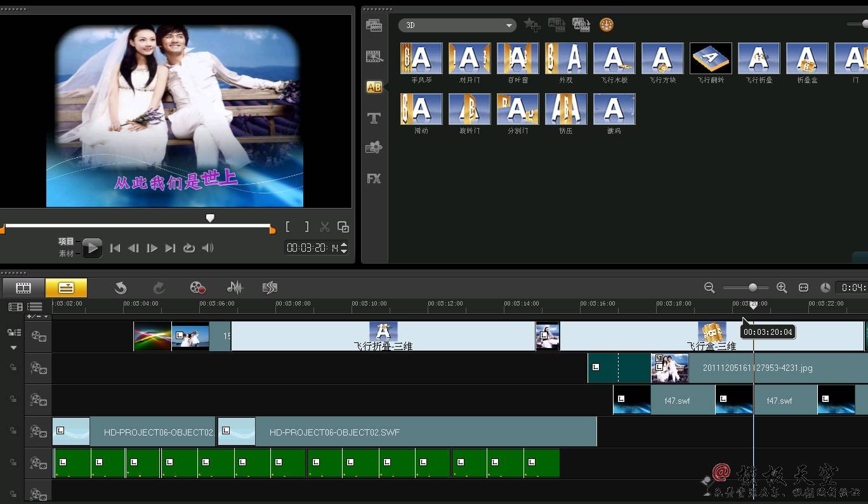Click the zoom in magnifier on timeline
The height and width of the screenshot is (504, 868).
(782, 288)
